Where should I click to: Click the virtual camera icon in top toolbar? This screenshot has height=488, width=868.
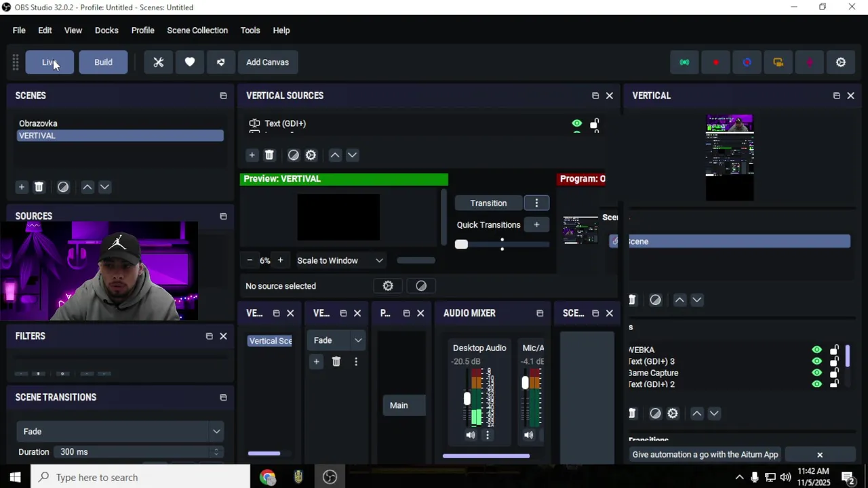778,62
